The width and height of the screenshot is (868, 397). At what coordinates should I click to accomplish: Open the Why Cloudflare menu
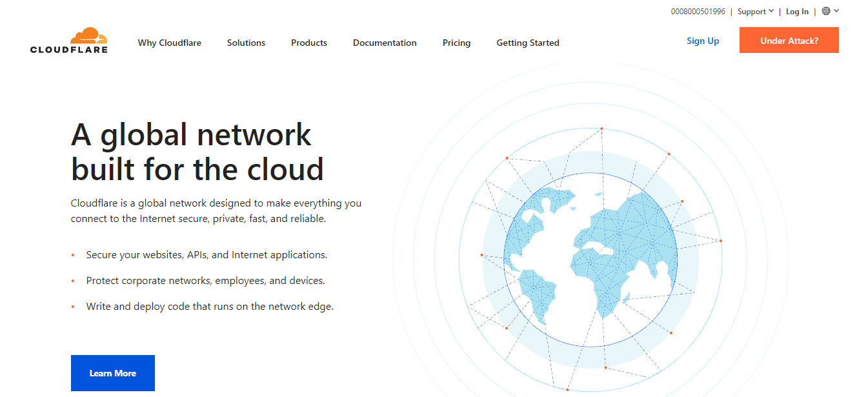point(170,43)
